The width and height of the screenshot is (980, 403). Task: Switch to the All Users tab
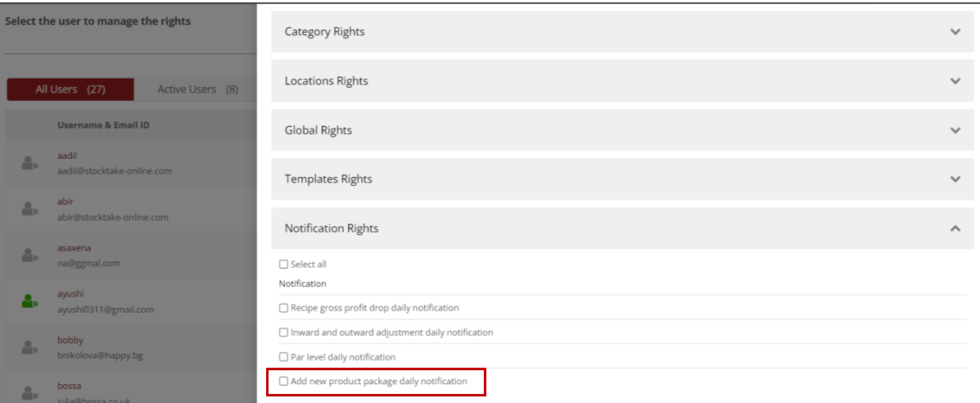tap(70, 89)
